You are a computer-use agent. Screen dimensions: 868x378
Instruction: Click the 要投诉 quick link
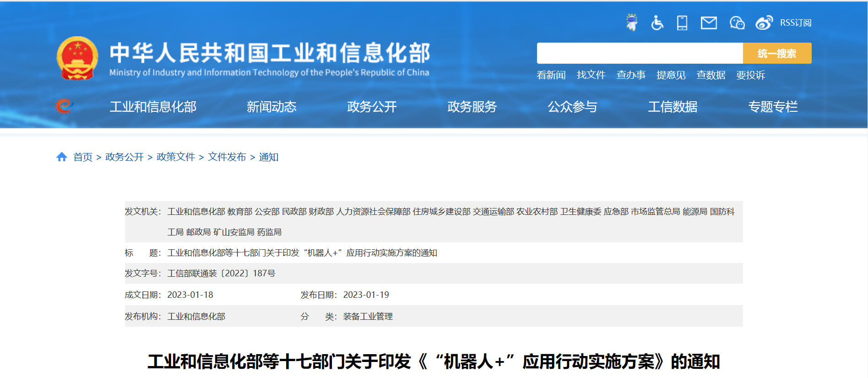(x=750, y=75)
